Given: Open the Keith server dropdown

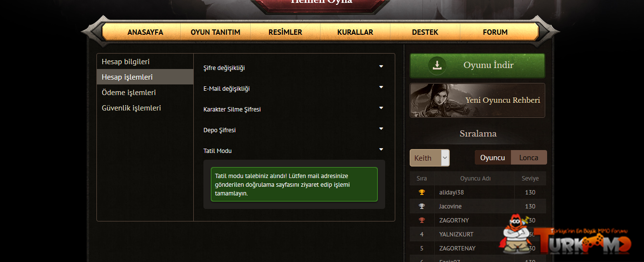Looking at the screenshot, I should (429, 158).
